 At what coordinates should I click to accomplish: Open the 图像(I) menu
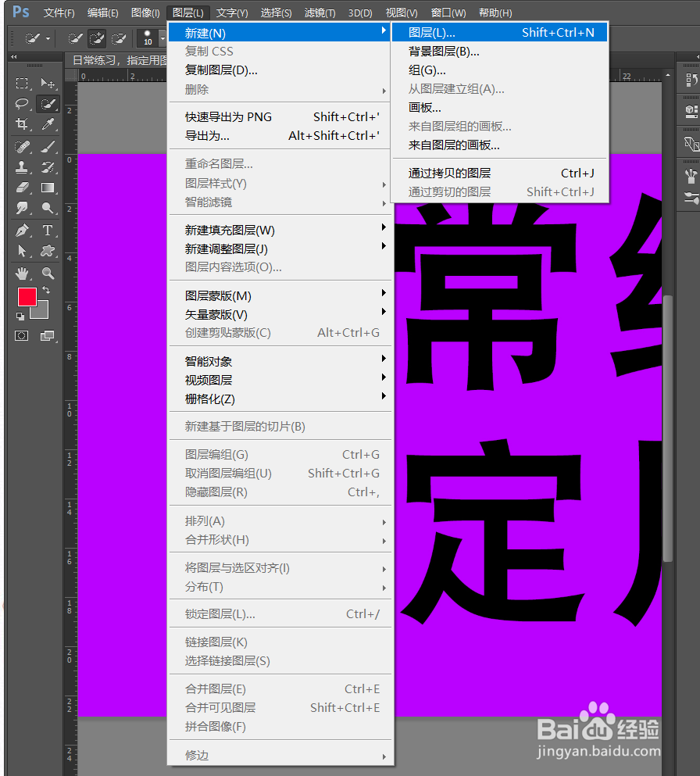(x=145, y=13)
